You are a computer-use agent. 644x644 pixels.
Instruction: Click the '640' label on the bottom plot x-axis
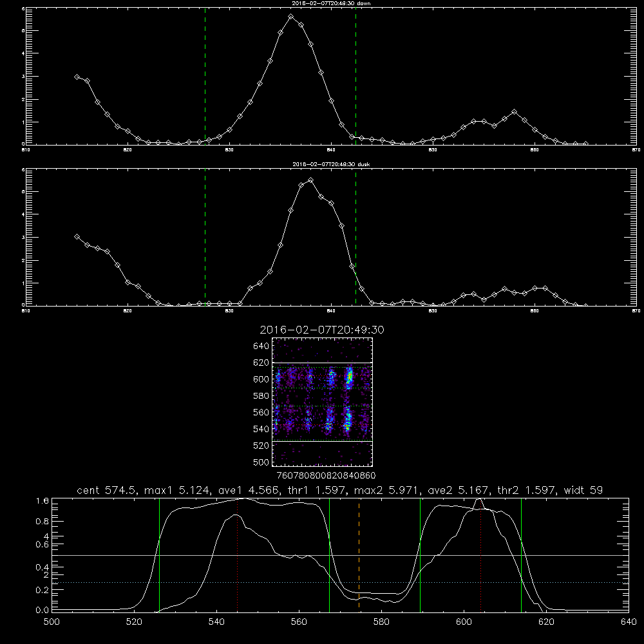[629, 622]
